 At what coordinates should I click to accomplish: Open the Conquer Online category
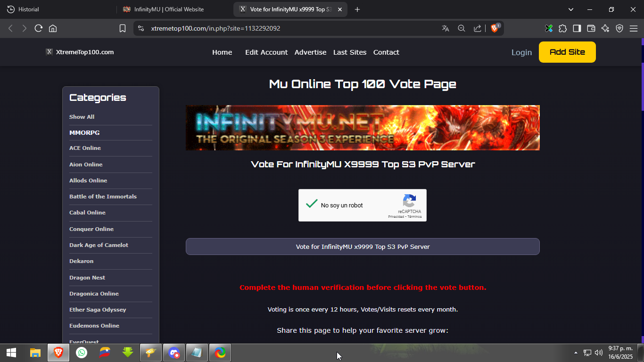[91, 229]
